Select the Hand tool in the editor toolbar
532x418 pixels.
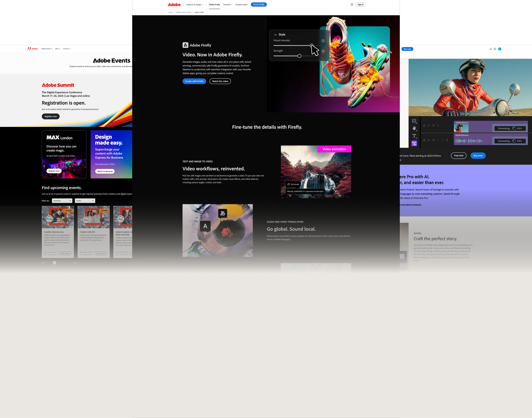pyautogui.click(x=414, y=128)
